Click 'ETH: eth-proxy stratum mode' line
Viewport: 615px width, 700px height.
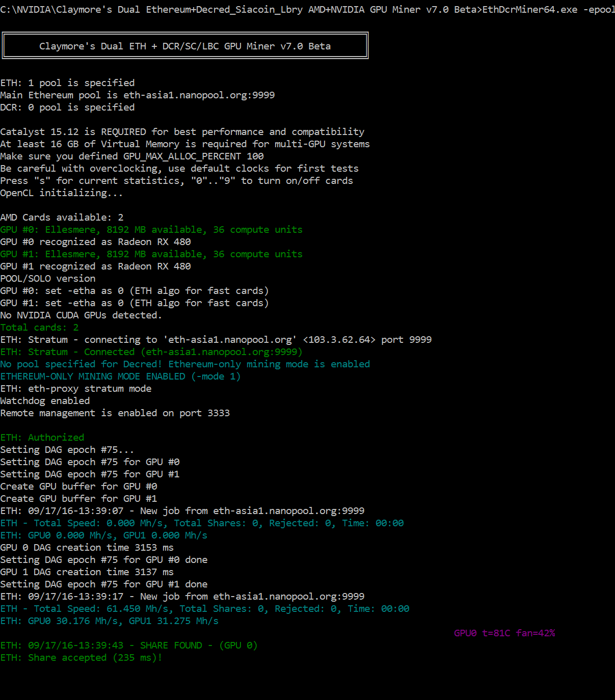[x=76, y=389]
